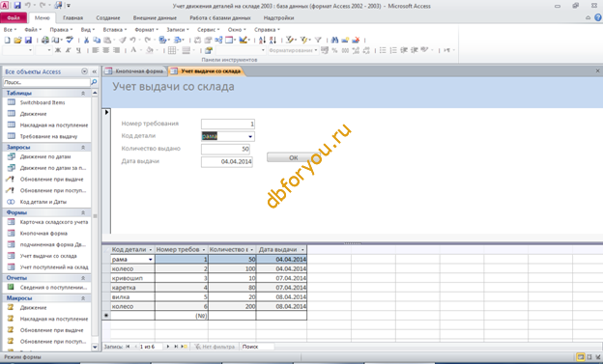Open the Файл backstage tab
The height and width of the screenshot is (364, 603).
[x=14, y=17]
